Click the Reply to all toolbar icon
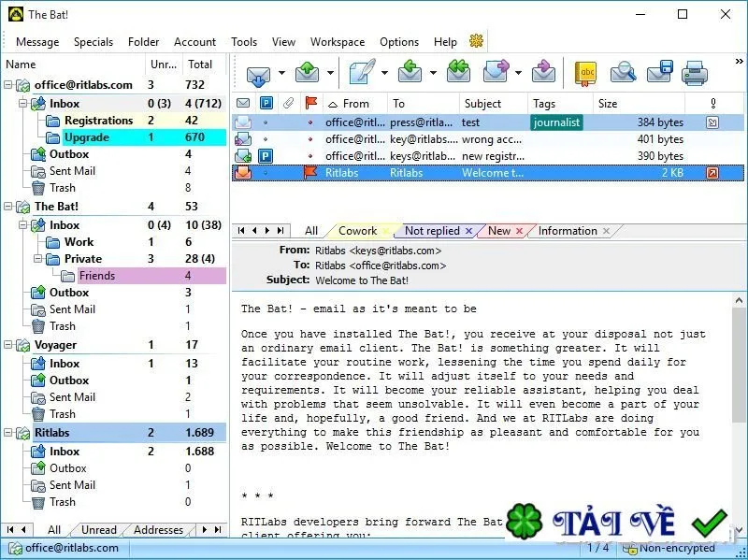 pyautogui.click(x=458, y=72)
